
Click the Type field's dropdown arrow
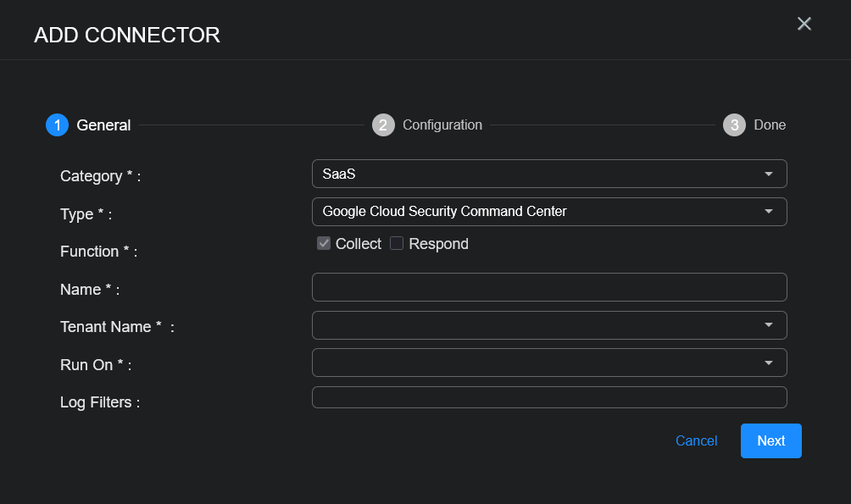click(769, 212)
